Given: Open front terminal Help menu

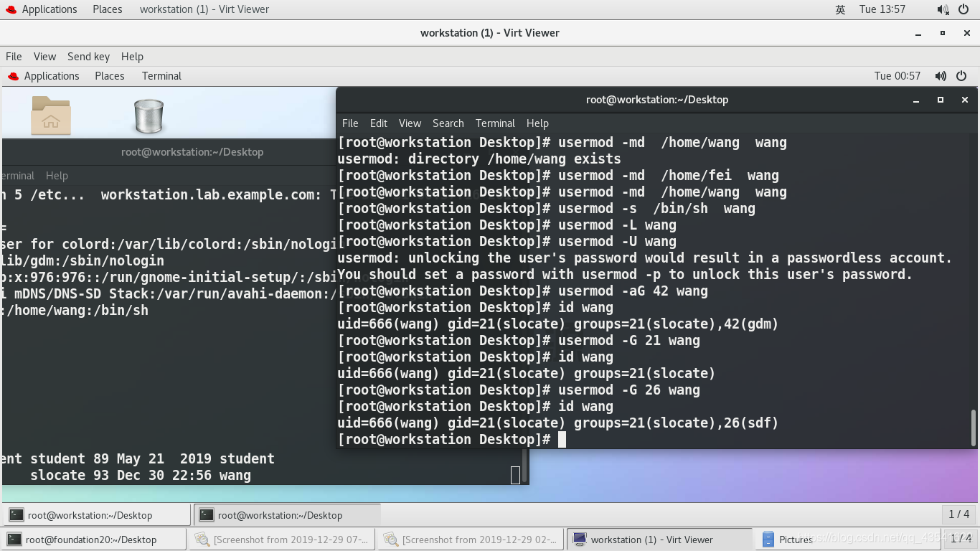Looking at the screenshot, I should [537, 123].
